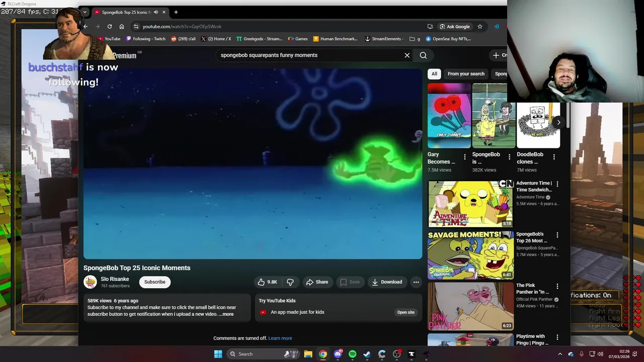Open Discord from the taskbar
The image size is (644, 362).
tap(338, 354)
